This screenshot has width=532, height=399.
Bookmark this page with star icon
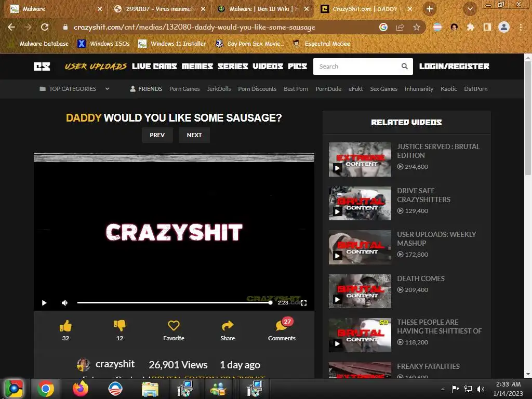417,27
